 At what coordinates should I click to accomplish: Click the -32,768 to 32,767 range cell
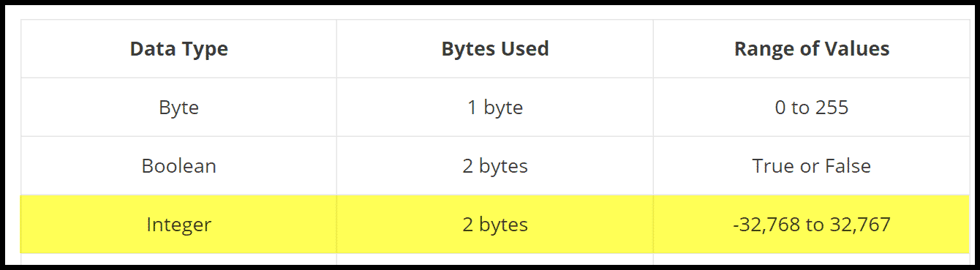pos(812,224)
